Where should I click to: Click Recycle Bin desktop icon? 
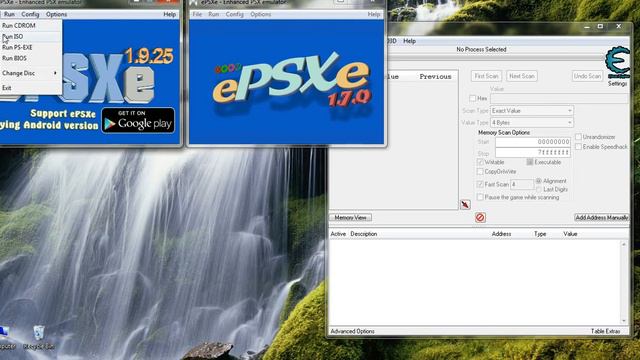pos(39,338)
